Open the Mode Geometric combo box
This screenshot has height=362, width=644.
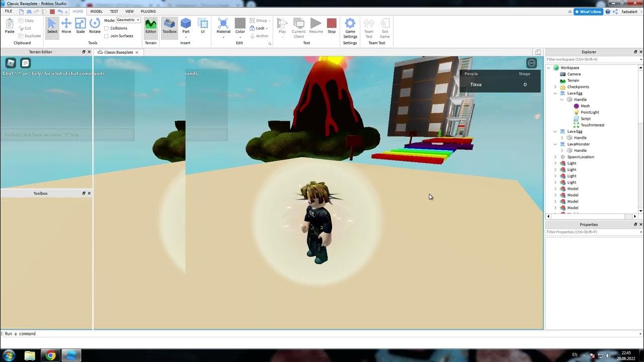(128, 20)
